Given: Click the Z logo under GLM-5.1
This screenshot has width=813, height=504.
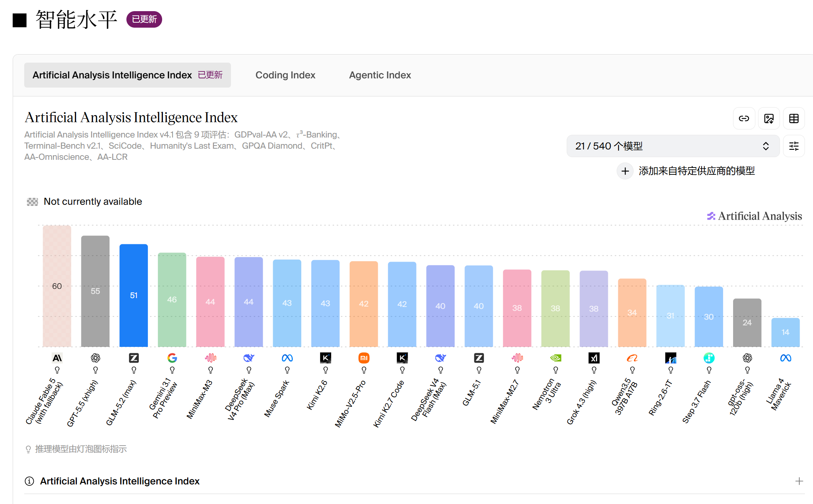Looking at the screenshot, I should click(479, 358).
